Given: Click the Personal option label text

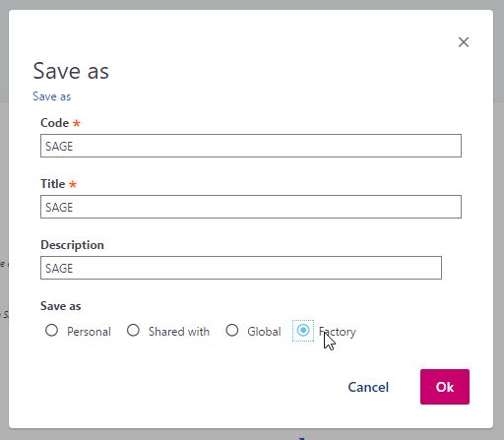Looking at the screenshot, I should [x=89, y=332].
